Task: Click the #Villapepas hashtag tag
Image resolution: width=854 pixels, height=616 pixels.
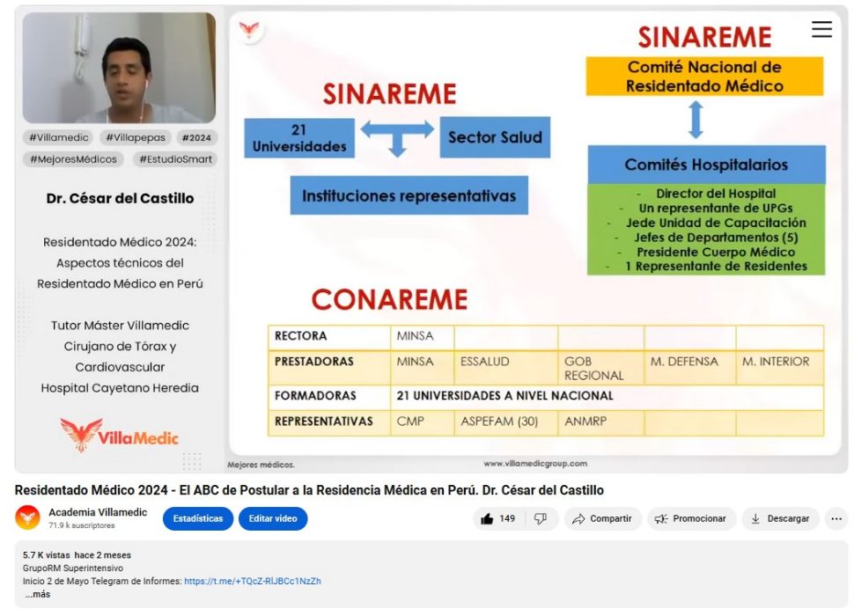Action: (x=136, y=137)
